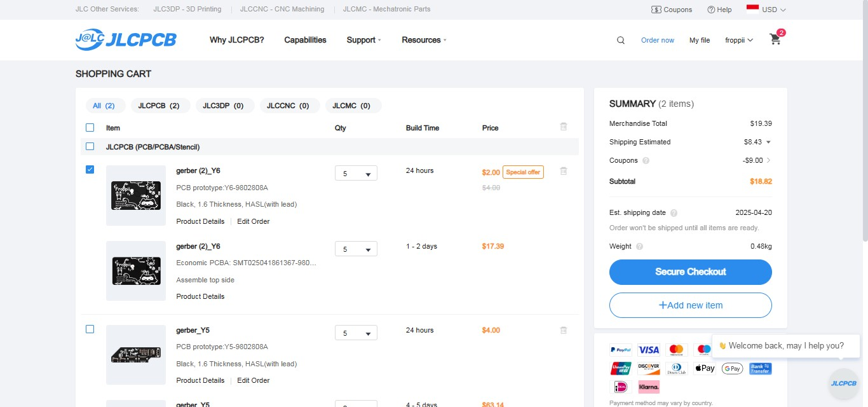Image resolution: width=868 pixels, height=407 pixels.
Task: Click the Apple Pay icon
Action: [705, 368]
